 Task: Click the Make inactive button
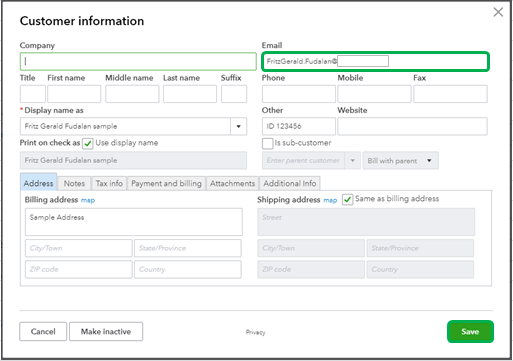click(106, 331)
